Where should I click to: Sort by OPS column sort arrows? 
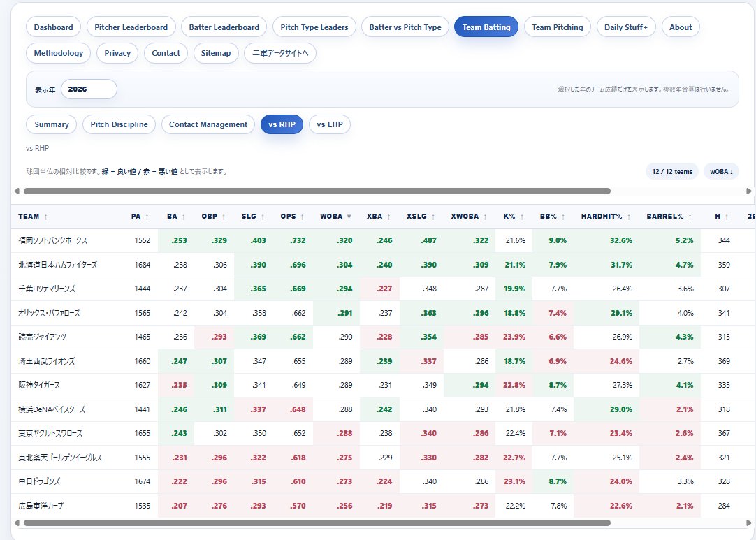tap(303, 217)
